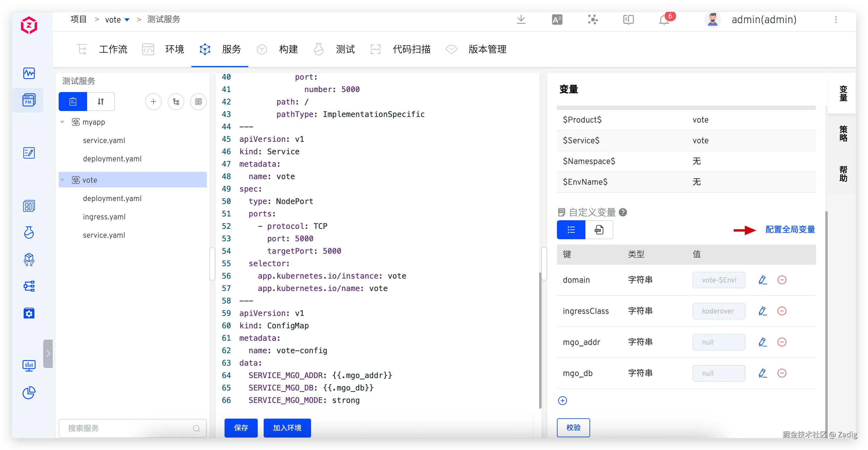
Task: Click the 保存 button
Action: point(241,428)
